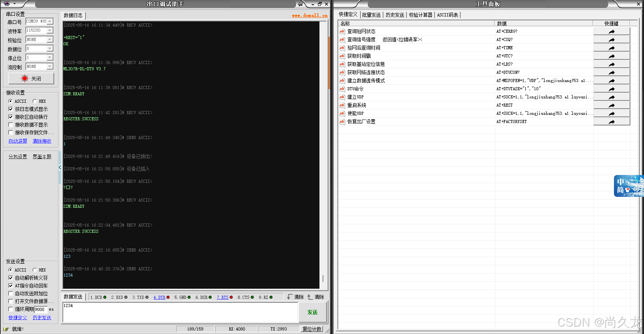Click the ab icon beside 恢复出厂设置
This screenshot has height=334, width=644.
(342, 121)
